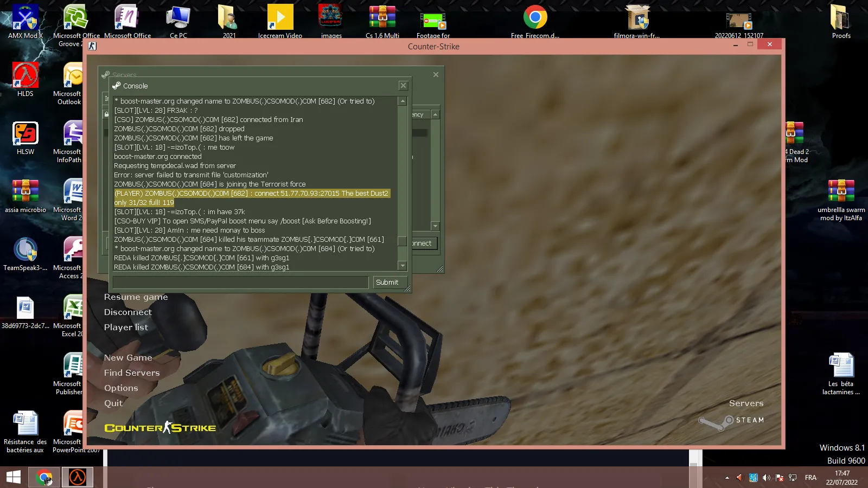This screenshot has width=868, height=488.
Task: Launch Icecream Video desktop shortcut
Action: click(x=280, y=22)
